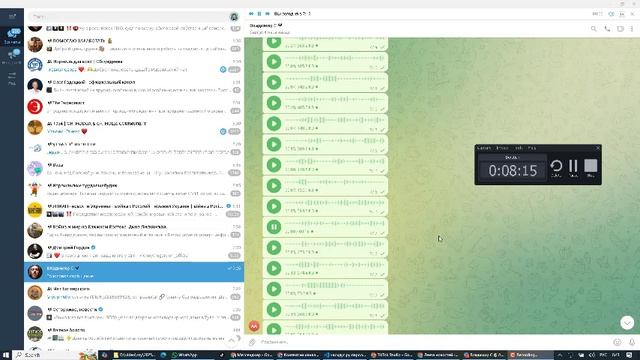This screenshot has width=640, height=360.
Task: Open the Windows Start menu
Action: pos(6,355)
